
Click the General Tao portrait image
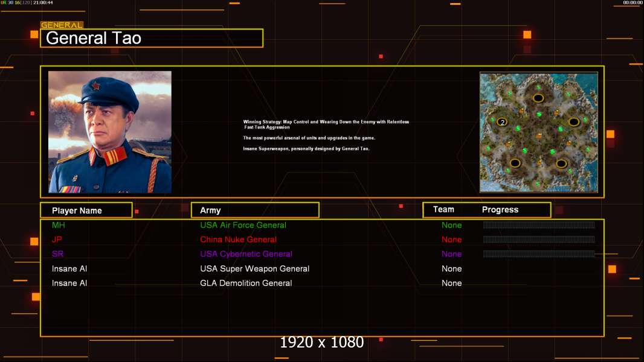coord(110,132)
